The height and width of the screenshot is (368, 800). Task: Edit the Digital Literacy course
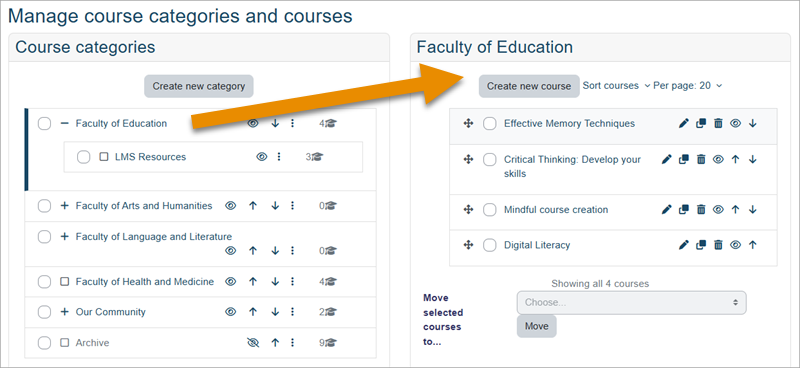point(684,245)
